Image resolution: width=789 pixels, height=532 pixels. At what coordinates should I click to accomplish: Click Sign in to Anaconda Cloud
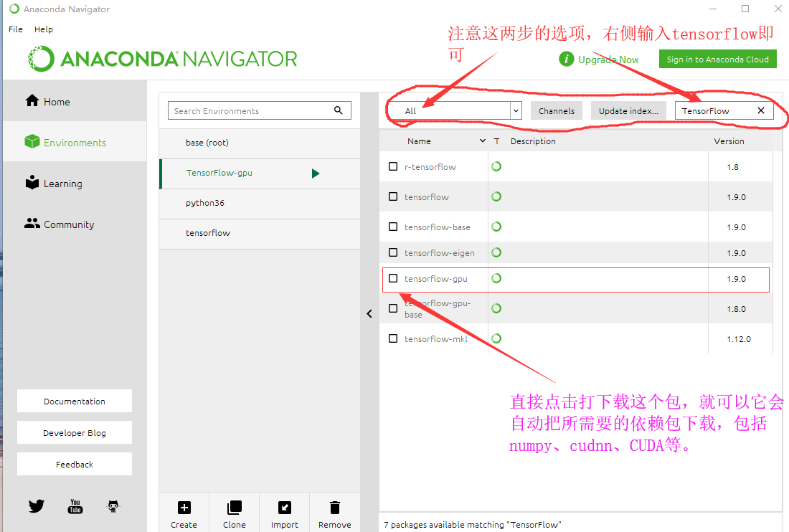point(717,59)
